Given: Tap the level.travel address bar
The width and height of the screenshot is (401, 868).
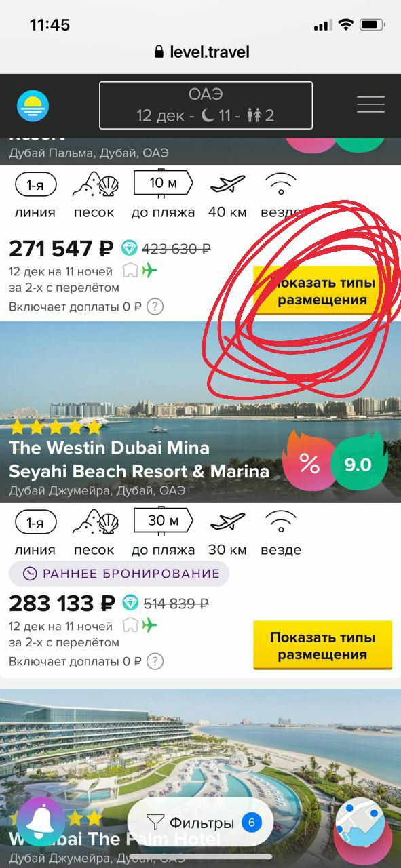Looking at the screenshot, I should coord(202,52).
